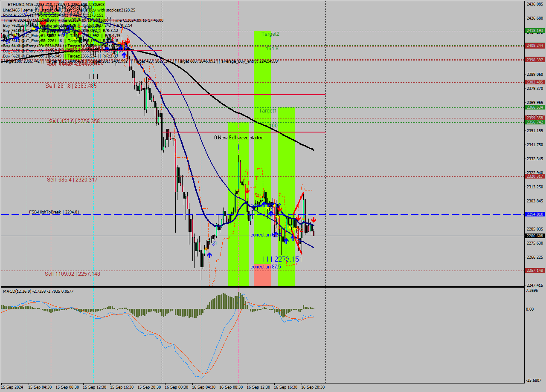546x392 pixels.
Task: Click the blue 2294.810 price axis tag
Action: [x=535, y=214]
